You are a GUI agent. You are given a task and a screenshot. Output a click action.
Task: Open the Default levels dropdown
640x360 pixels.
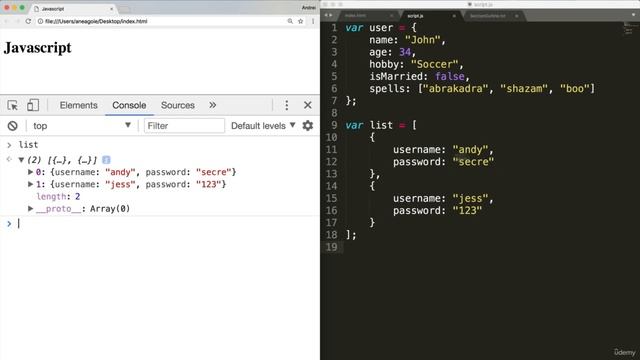click(263, 126)
